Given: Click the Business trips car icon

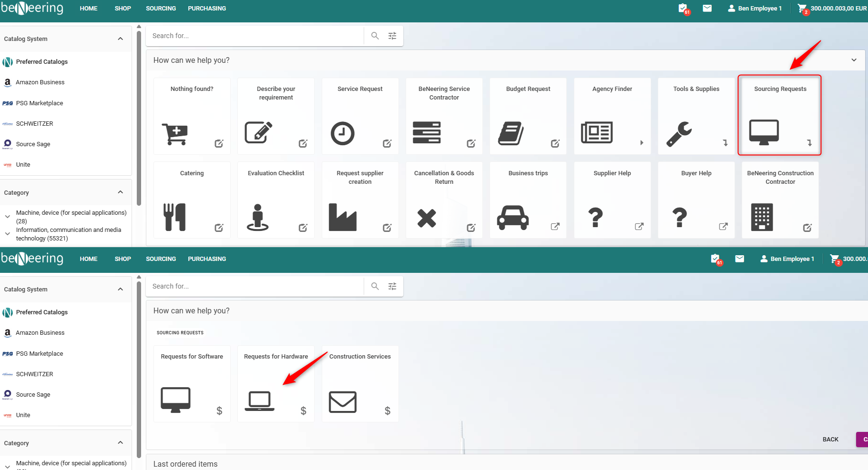Looking at the screenshot, I should pyautogui.click(x=512, y=218).
